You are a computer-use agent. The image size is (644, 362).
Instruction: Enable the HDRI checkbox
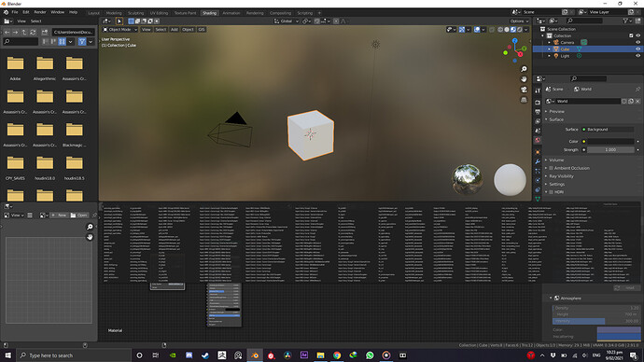(552, 192)
